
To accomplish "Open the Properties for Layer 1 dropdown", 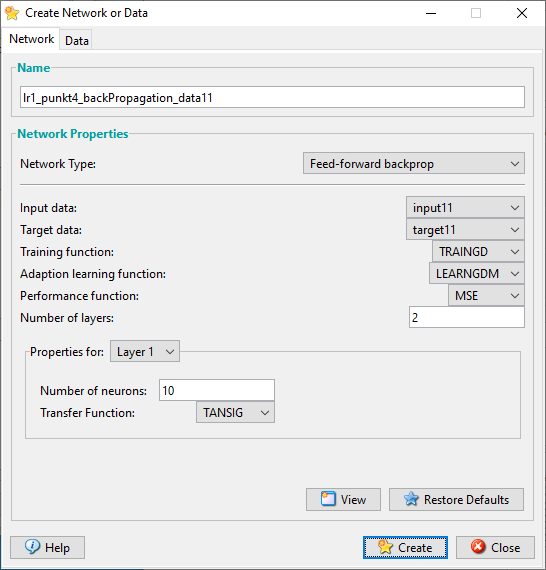I will click(x=145, y=351).
